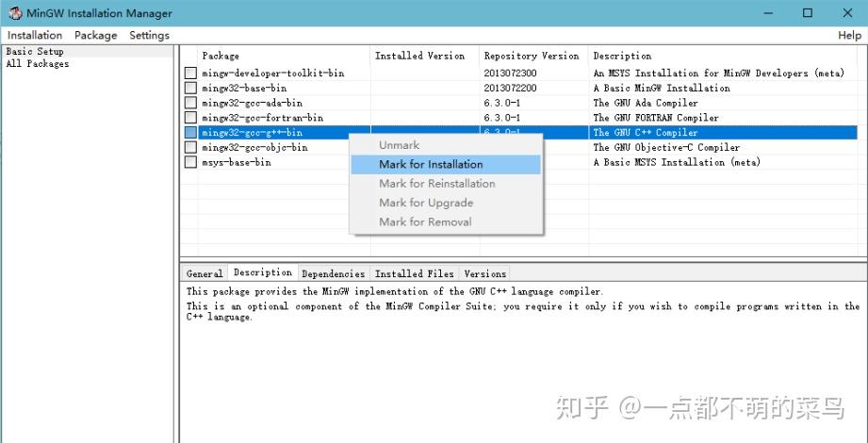The height and width of the screenshot is (443, 868).
Task: Tick the mingw32-gcc-g++-bin checkbox
Action: (x=190, y=133)
